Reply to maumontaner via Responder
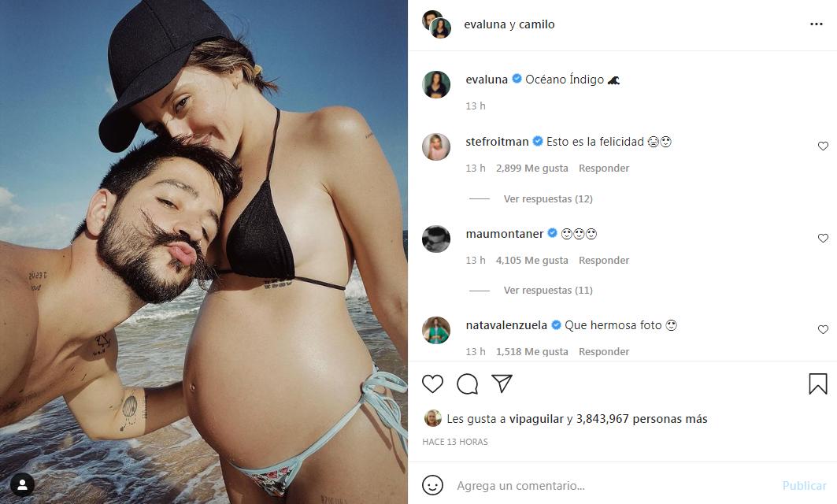 (x=604, y=261)
